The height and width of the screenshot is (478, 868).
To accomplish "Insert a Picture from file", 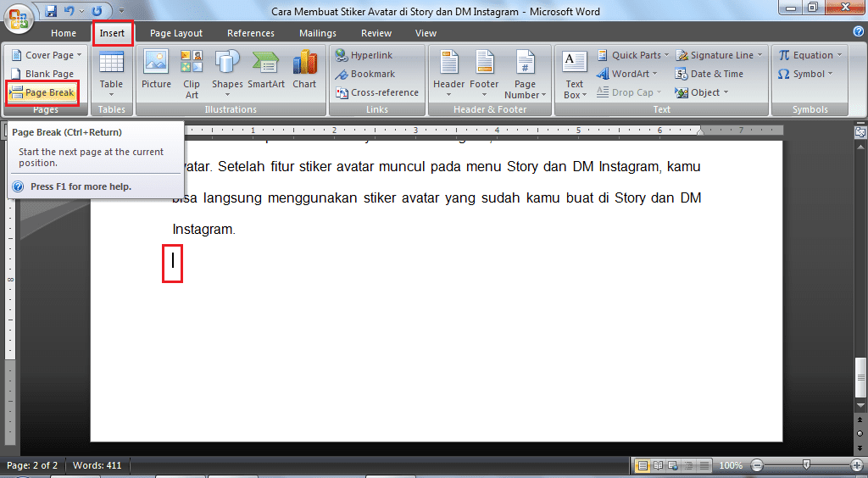I will (156, 69).
